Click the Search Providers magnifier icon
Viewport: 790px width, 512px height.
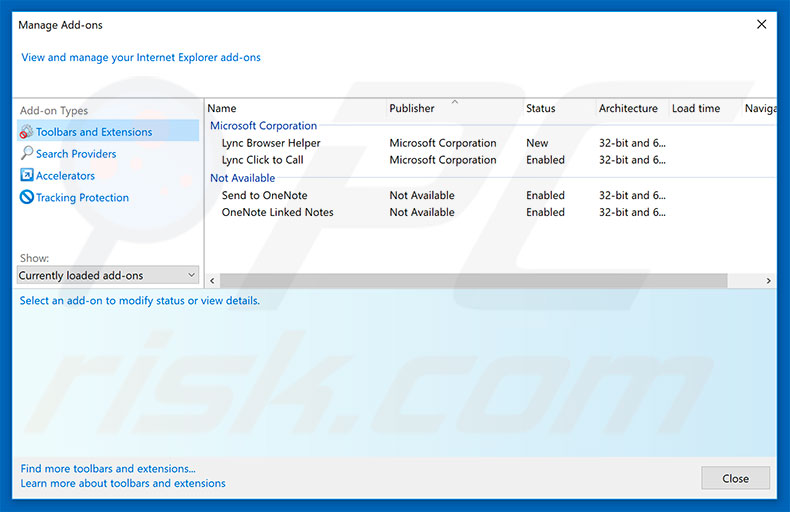[x=27, y=154]
